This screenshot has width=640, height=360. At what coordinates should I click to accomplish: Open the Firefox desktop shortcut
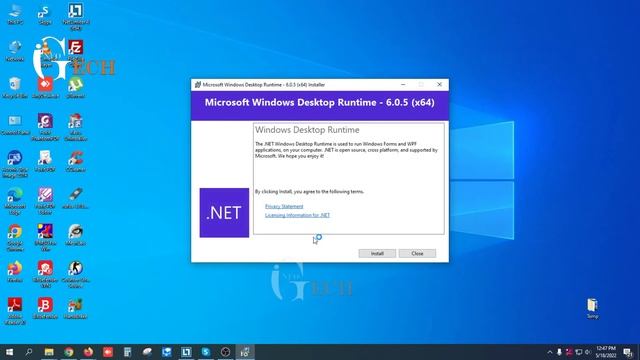tap(15, 272)
